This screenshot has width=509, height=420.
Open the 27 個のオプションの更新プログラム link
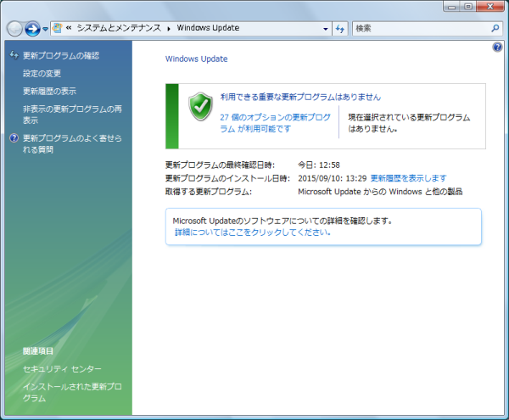coord(275,123)
